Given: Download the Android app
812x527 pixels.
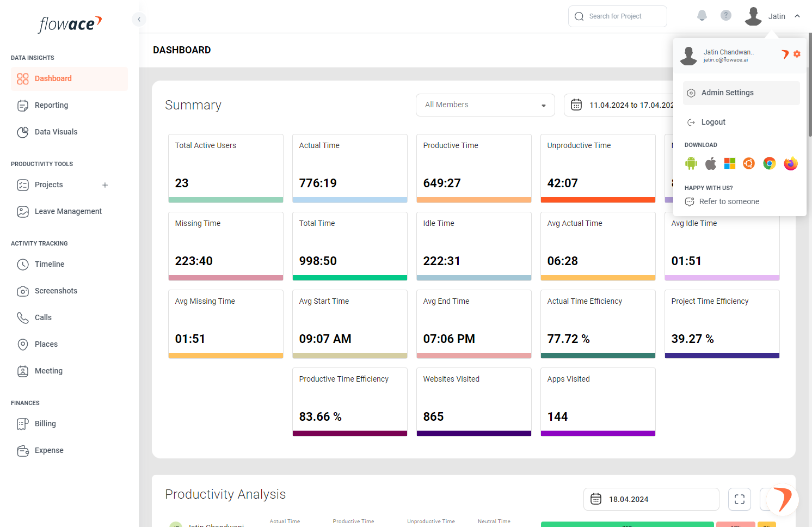Looking at the screenshot, I should pyautogui.click(x=691, y=163).
